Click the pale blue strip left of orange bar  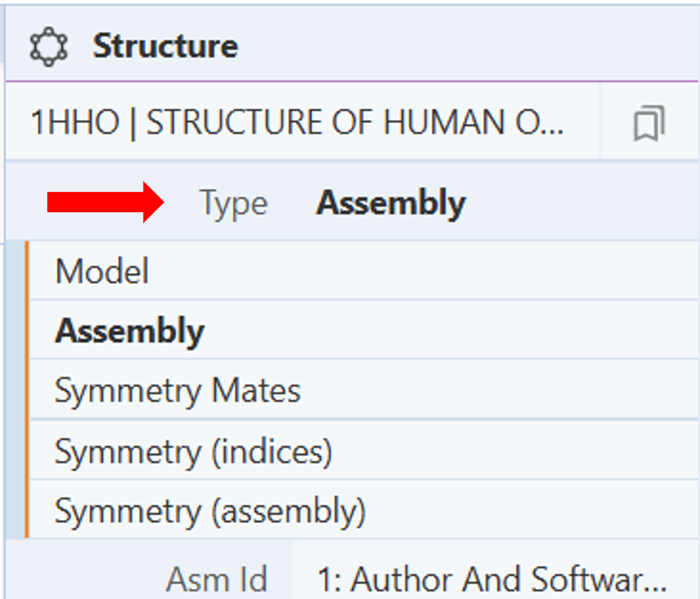coord(14,390)
